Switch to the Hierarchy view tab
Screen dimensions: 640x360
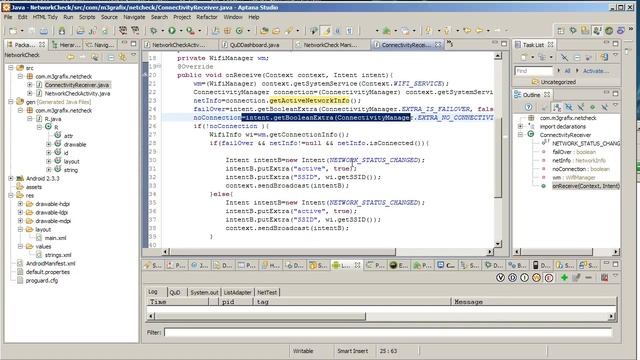(x=66, y=45)
